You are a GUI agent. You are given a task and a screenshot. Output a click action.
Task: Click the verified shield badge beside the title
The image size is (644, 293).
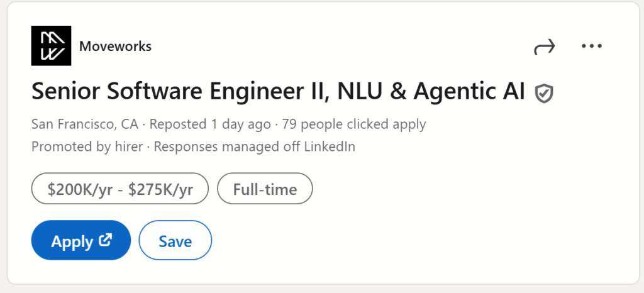543,94
